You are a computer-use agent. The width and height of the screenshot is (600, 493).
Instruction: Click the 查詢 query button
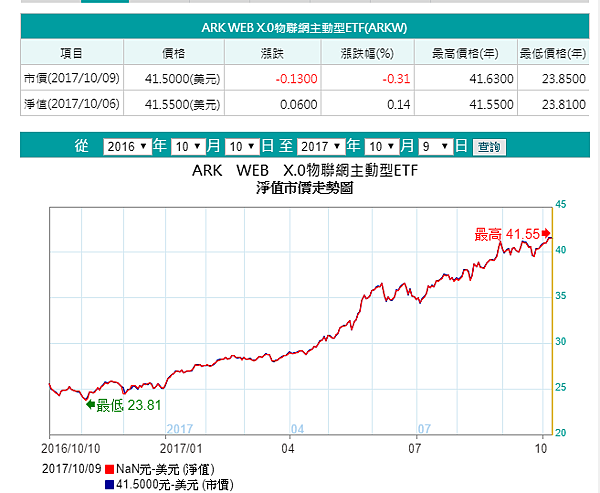489,147
